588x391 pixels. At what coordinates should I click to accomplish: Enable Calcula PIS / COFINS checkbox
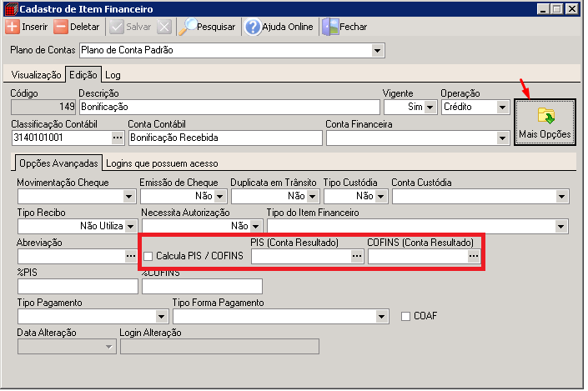148,257
